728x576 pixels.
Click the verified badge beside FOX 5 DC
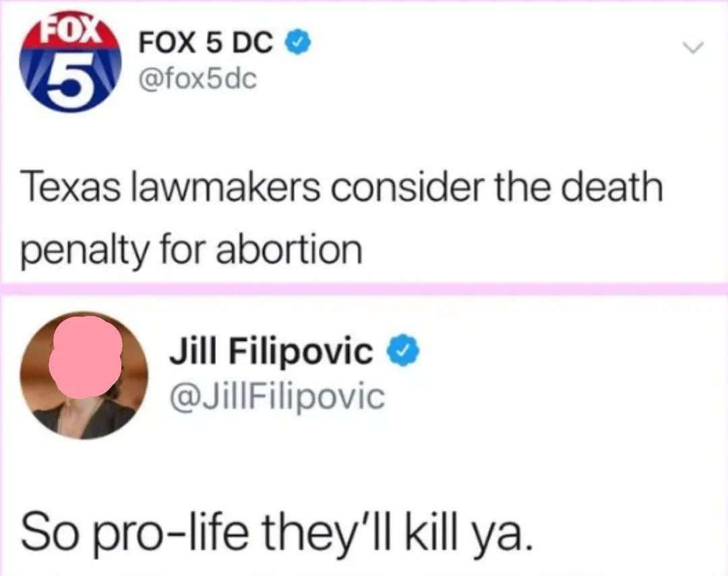tap(297, 44)
